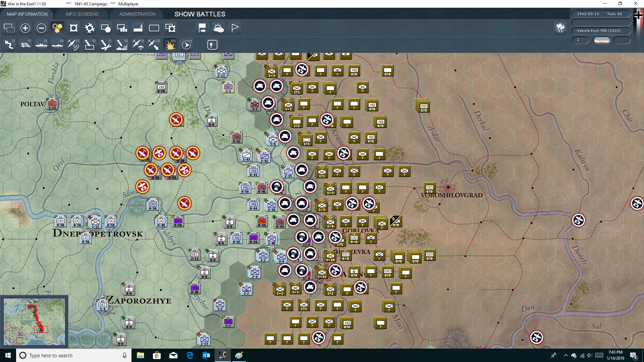The image size is (644, 362).
Task: Open the MAP INFORMATION tab
Action: click(27, 14)
